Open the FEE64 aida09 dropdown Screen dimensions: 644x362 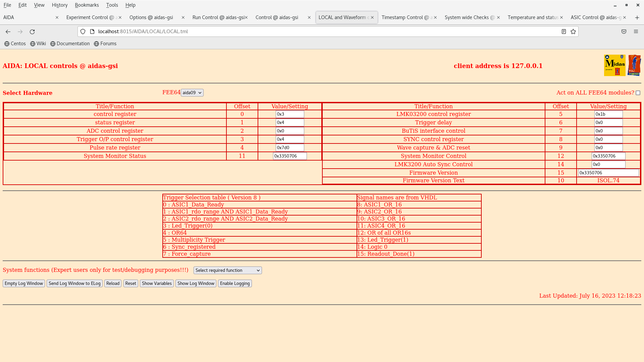192,93
